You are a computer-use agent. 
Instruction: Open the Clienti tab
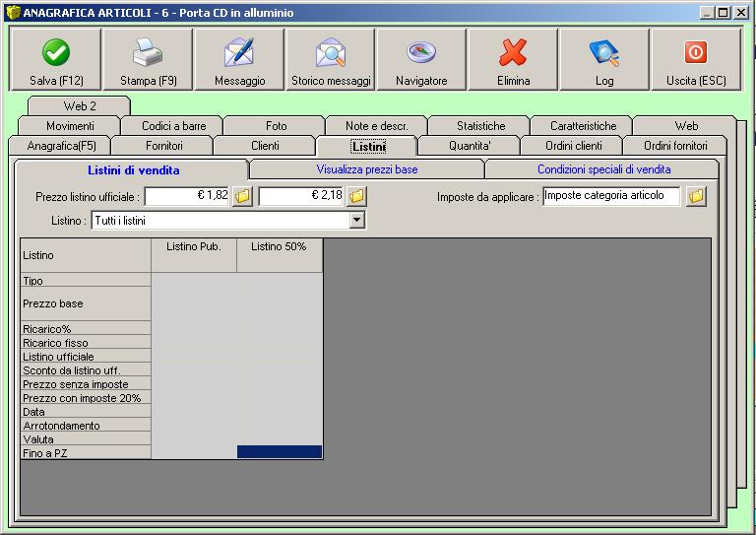pos(265,146)
